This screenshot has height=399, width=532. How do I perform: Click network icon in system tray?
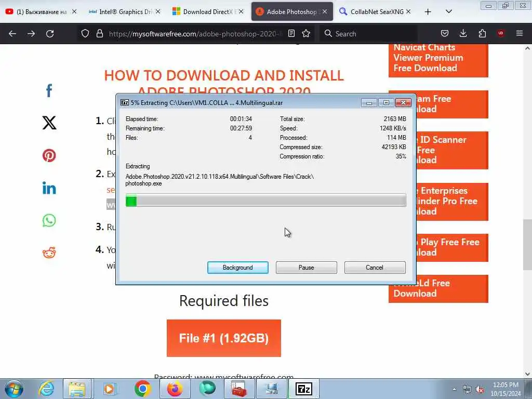467,390
